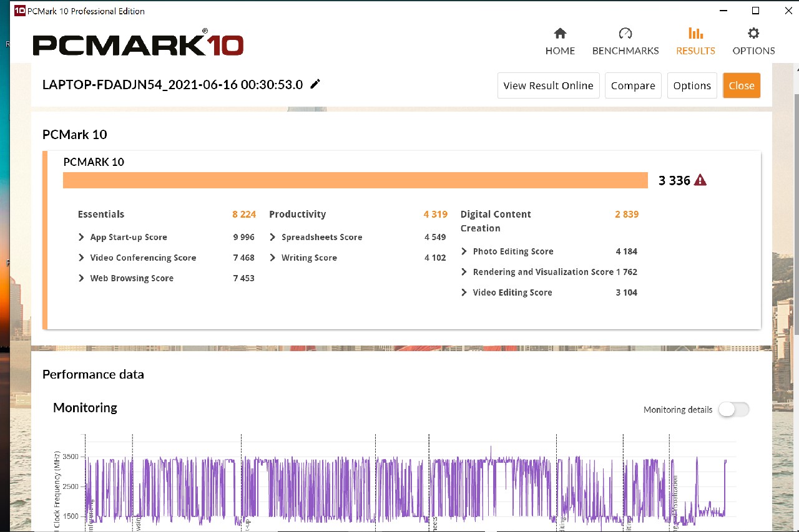Click the Essentials score 8 224

pyautogui.click(x=244, y=214)
